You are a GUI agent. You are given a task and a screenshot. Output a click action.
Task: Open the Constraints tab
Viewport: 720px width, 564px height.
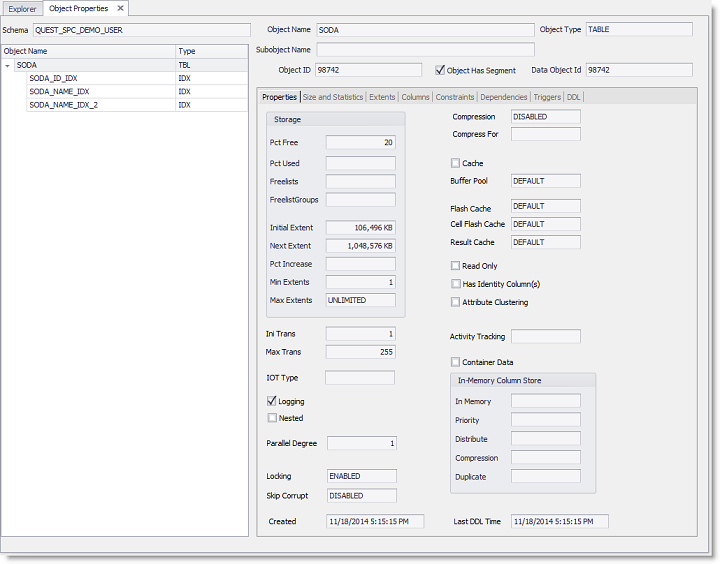tap(455, 97)
